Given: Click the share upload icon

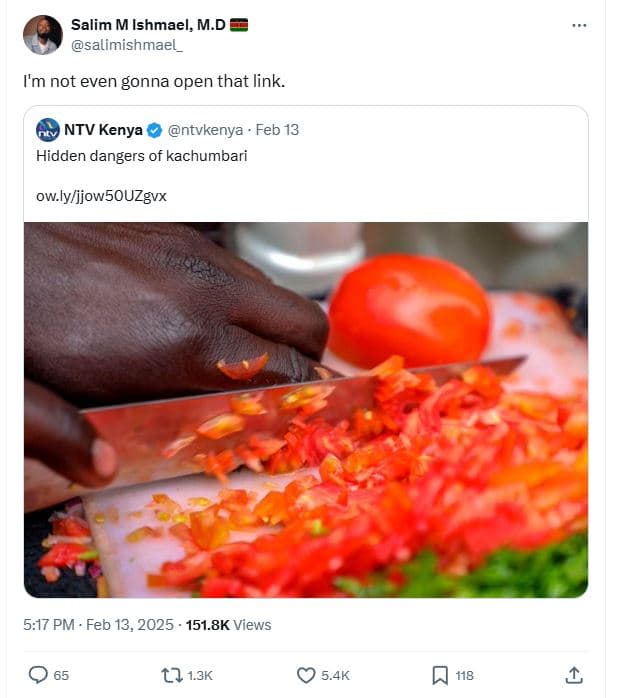Looking at the screenshot, I should (x=574, y=675).
